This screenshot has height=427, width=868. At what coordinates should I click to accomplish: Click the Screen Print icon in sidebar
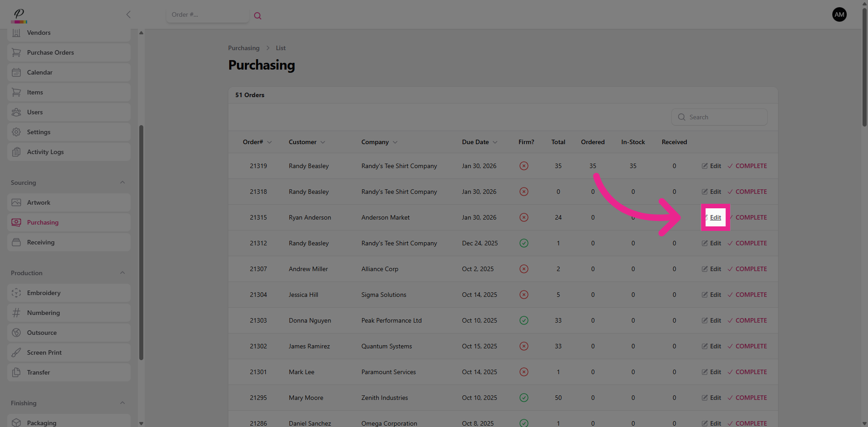pyautogui.click(x=16, y=352)
